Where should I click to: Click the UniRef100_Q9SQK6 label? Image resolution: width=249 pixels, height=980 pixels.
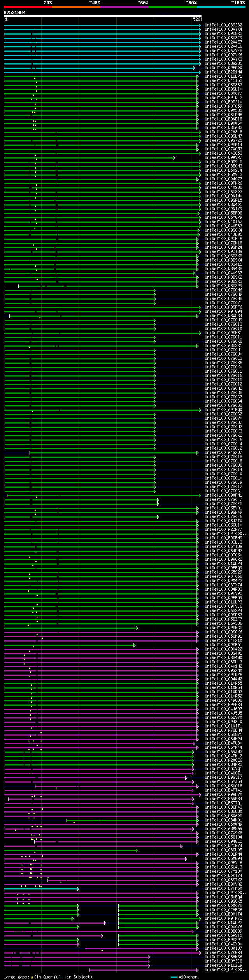point(223,632)
